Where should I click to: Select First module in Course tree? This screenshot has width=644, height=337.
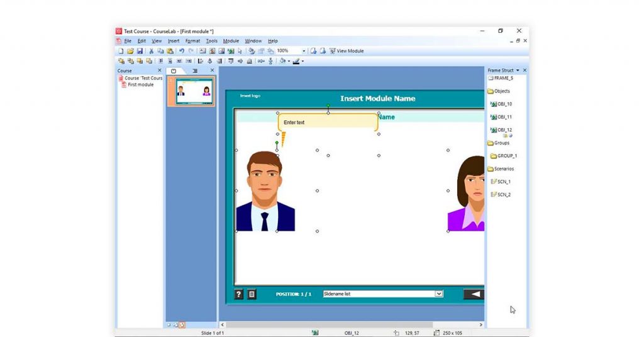[x=140, y=84]
